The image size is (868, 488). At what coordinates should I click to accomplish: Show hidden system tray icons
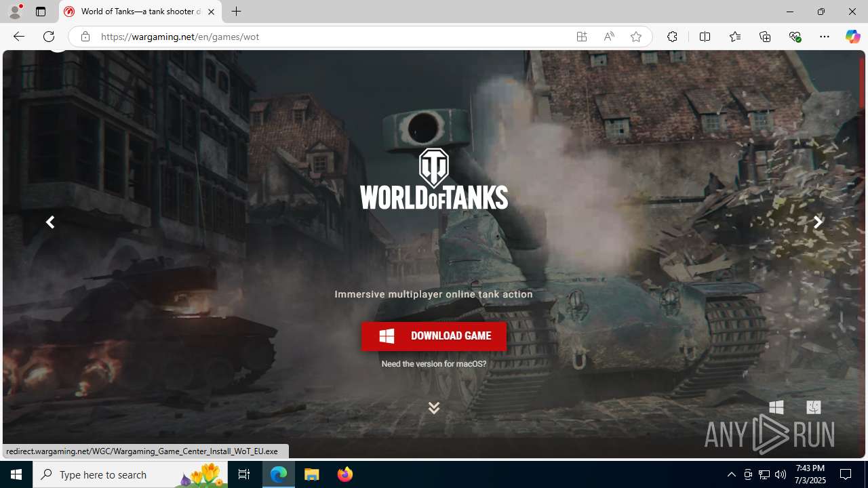731,474
